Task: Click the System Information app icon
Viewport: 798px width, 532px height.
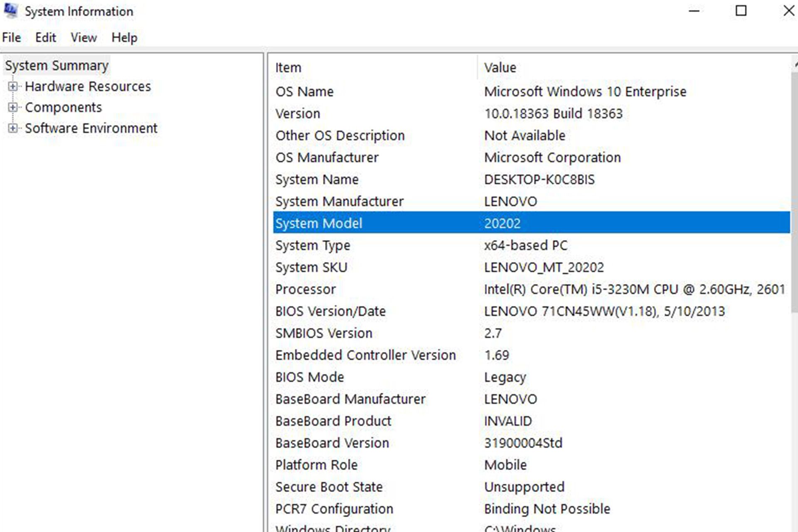Action: (x=10, y=10)
